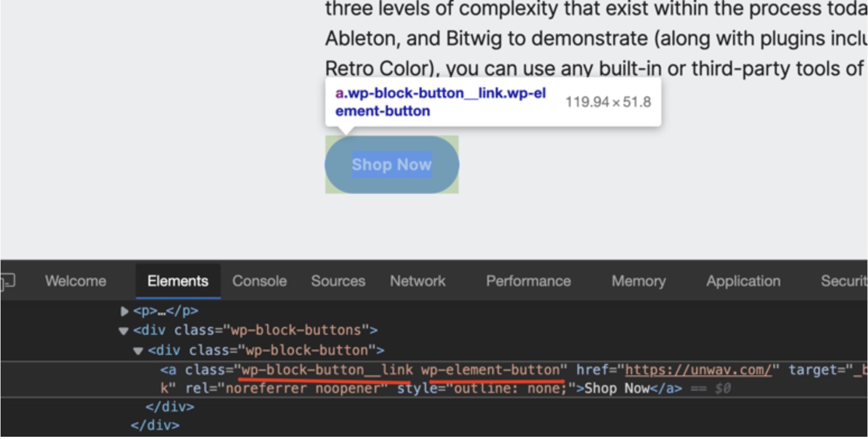Screen dimensions: 868x439
Task: Switch to the Elements tab
Action: coord(178,281)
